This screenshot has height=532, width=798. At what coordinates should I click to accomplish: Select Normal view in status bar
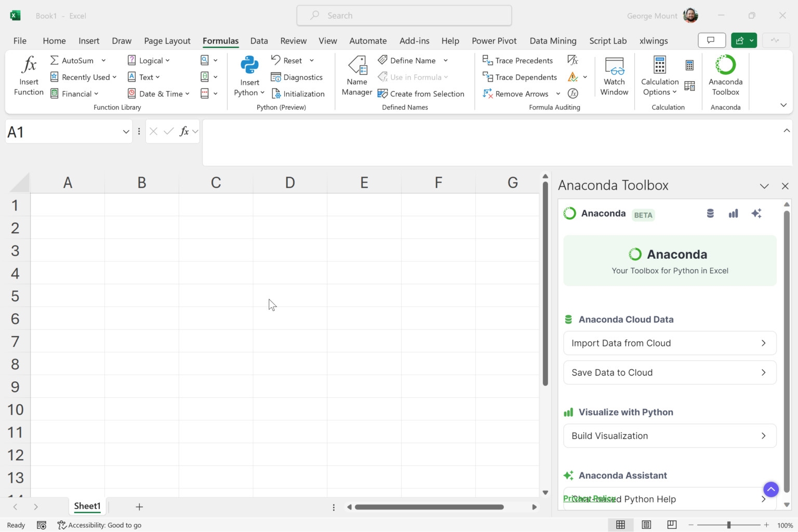click(620, 525)
